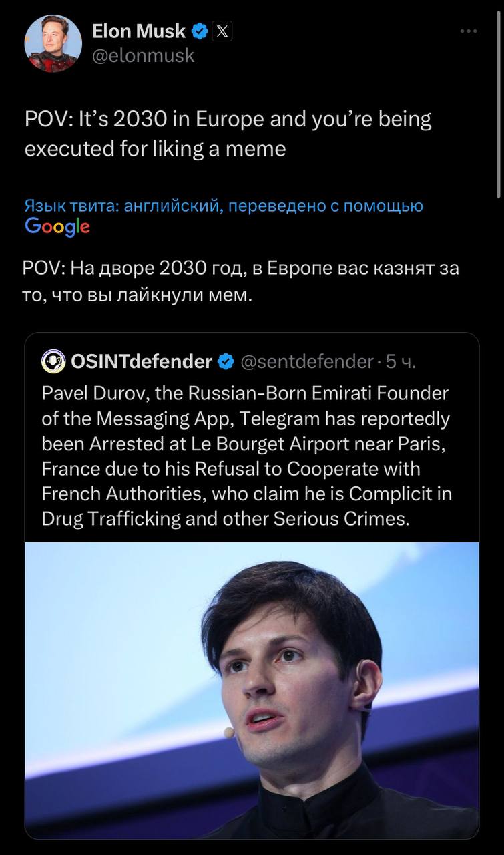Click the word 'Google' in translation attribution
Screen dimensions: 504x855
pyautogui.click(x=57, y=226)
